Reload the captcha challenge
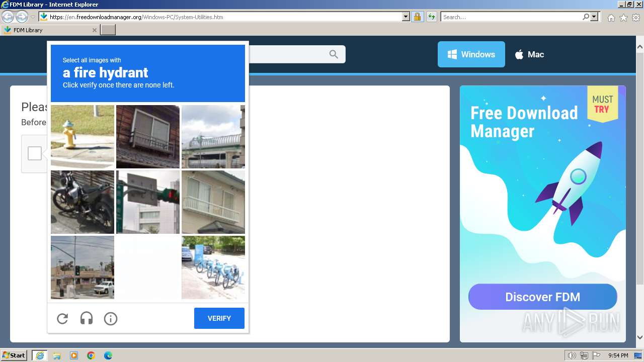644x362 pixels. pyautogui.click(x=62, y=318)
